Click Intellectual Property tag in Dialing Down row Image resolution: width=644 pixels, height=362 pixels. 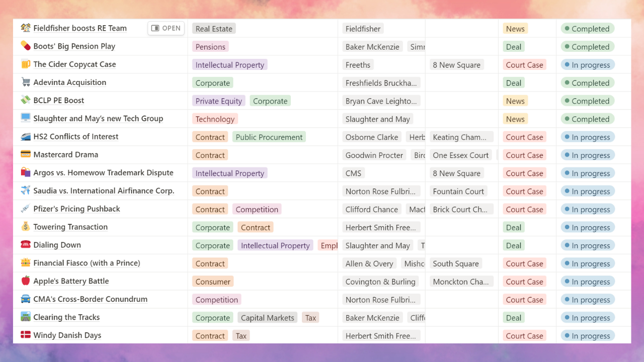tap(275, 246)
